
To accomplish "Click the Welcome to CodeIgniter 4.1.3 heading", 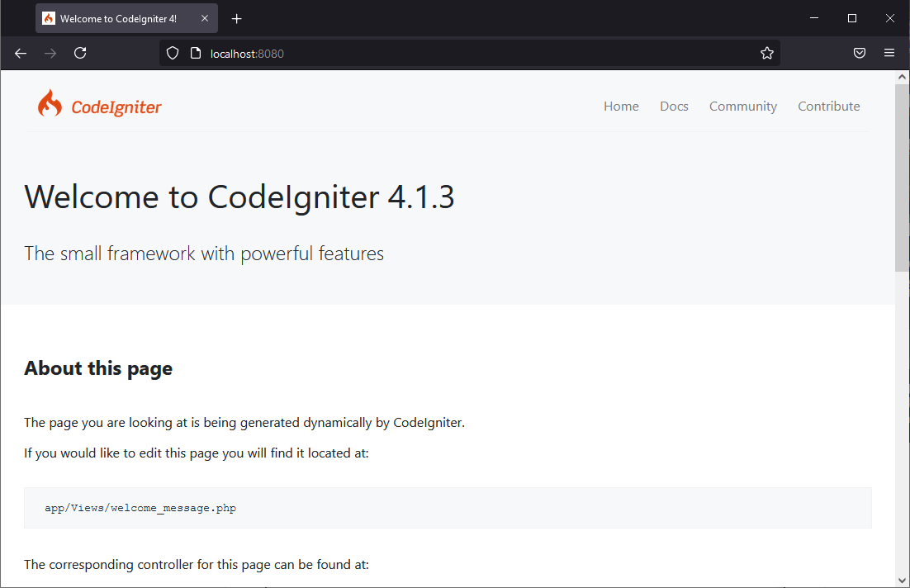I will [239, 197].
